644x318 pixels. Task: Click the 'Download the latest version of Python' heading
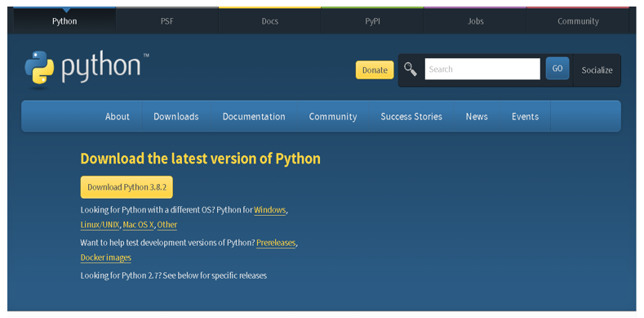pyautogui.click(x=201, y=159)
